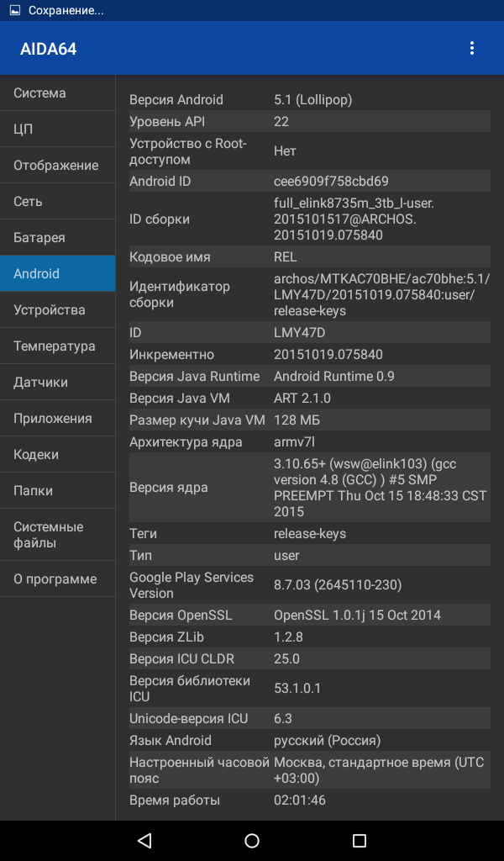Select the ЦП sidebar item

coord(58,129)
